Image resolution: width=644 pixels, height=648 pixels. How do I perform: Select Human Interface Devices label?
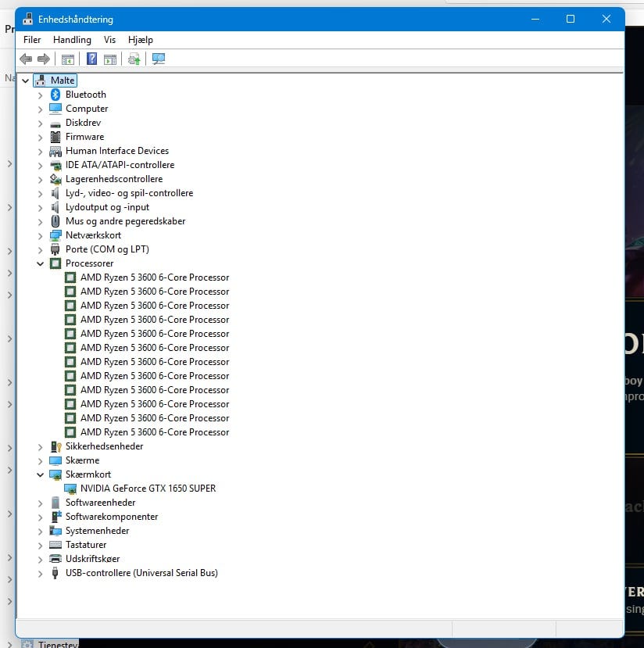(117, 151)
